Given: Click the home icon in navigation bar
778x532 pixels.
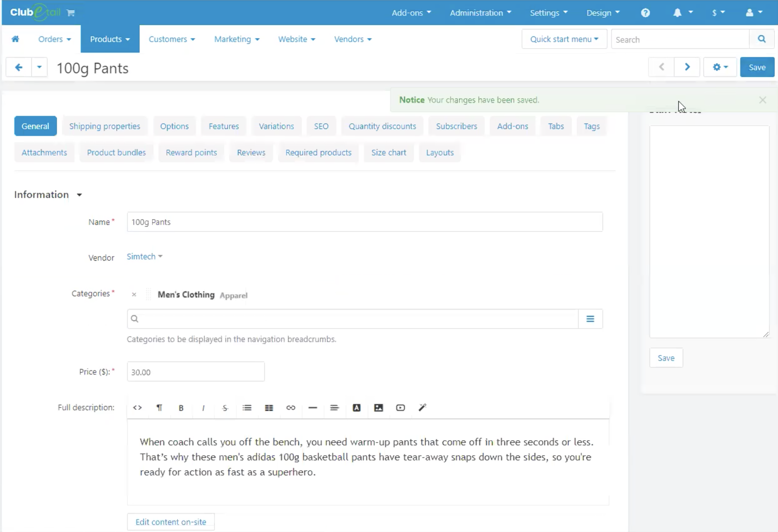Looking at the screenshot, I should (x=15, y=39).
